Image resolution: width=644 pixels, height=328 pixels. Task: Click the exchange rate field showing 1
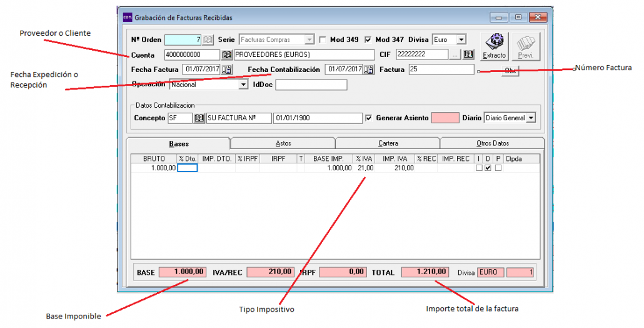(520, 272)
